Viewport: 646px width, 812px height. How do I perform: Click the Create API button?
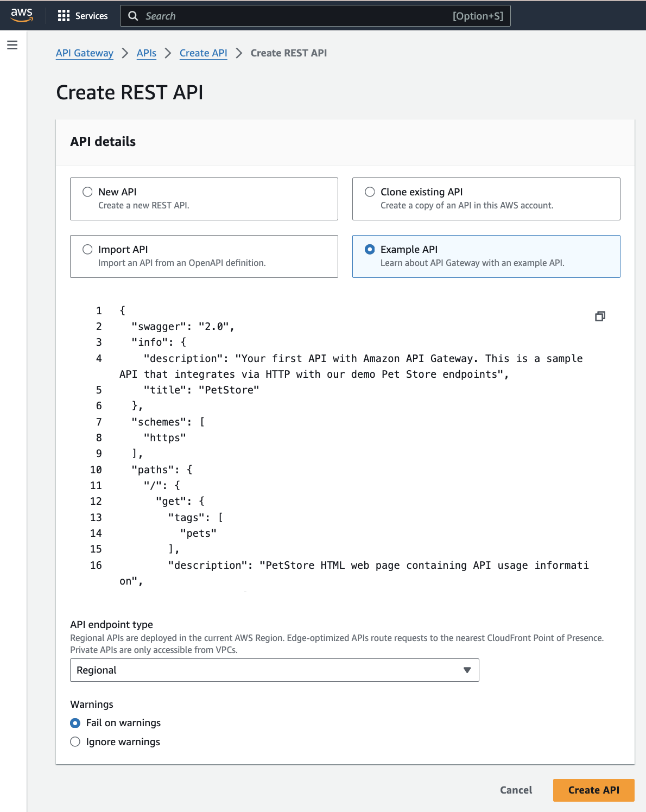(594, 790)
